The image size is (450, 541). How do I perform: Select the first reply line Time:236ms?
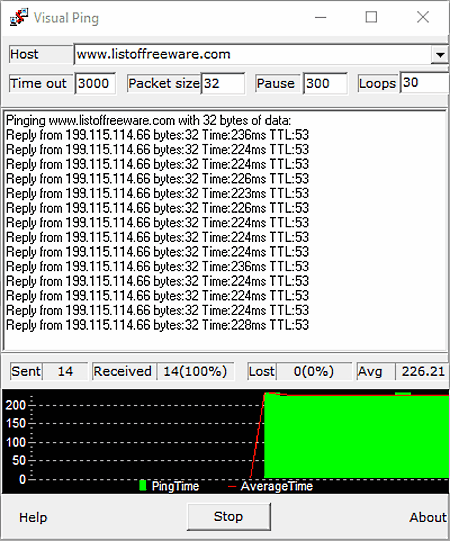coord(157,135)
